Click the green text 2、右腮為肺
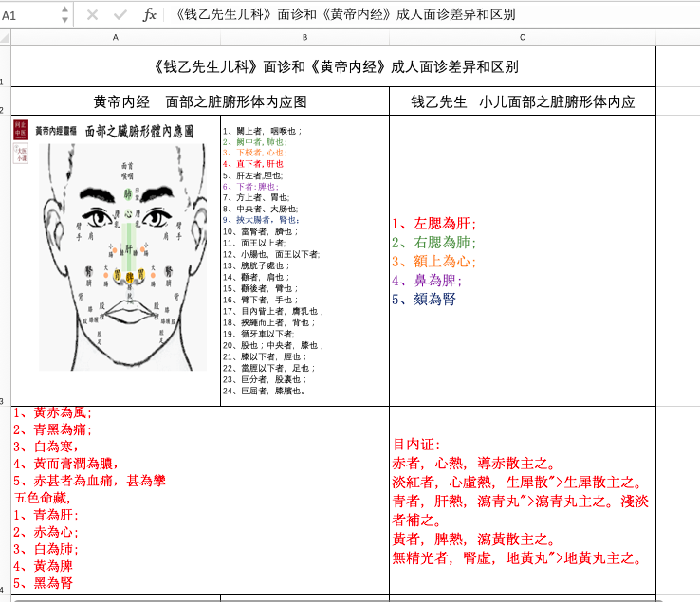Image resolution: width=700 pixels, height=602 pixels. (434, 243)
